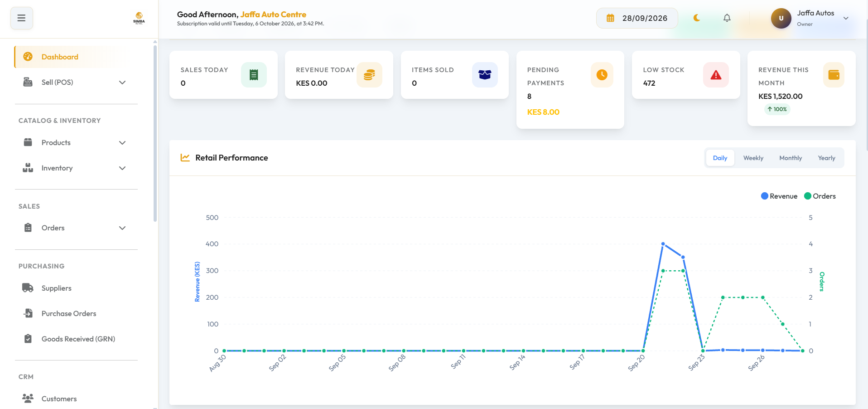Click the Sales Today card

pyautogui.click(x=223, y=75)
